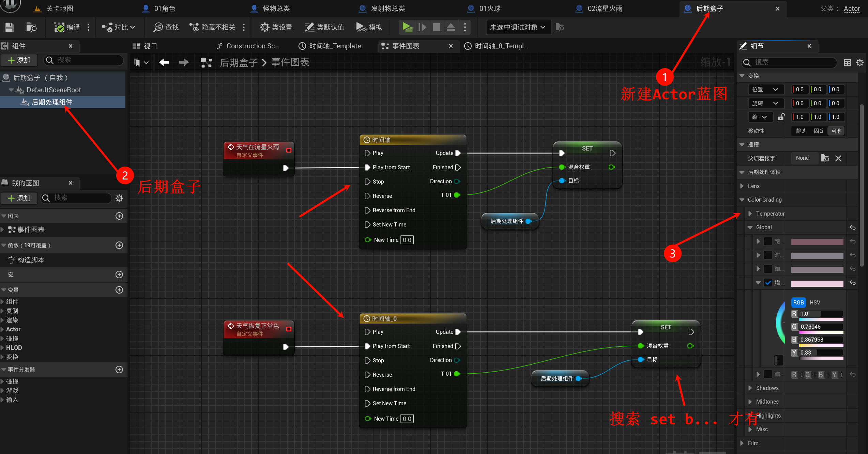Enable the Contrast (对) checkbox in Global
The height and width of the screenshot is (454, 868).
tap(768, 255)
